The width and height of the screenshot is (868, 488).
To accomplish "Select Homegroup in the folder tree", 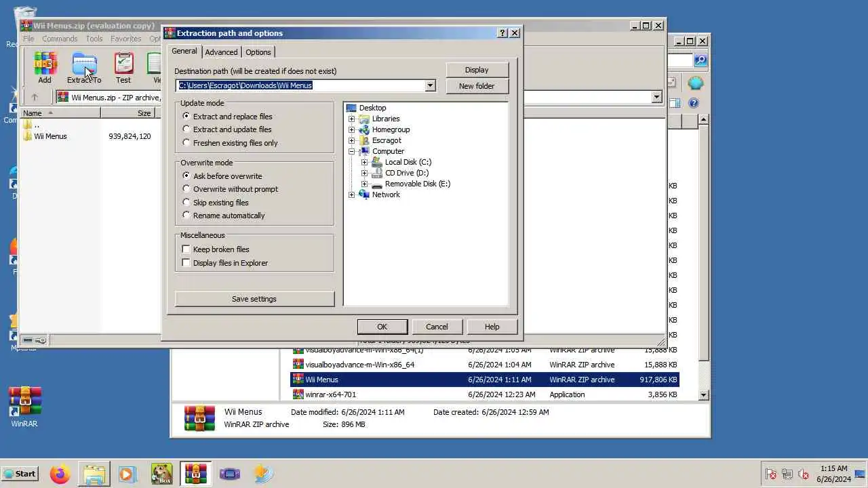I will 391,129.
